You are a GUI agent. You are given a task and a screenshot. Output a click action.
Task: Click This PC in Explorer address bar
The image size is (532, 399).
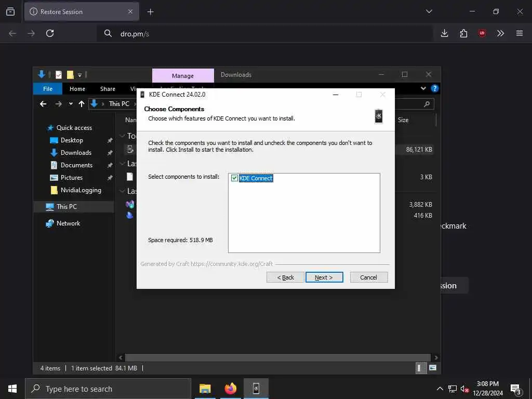tap(119, 104)
